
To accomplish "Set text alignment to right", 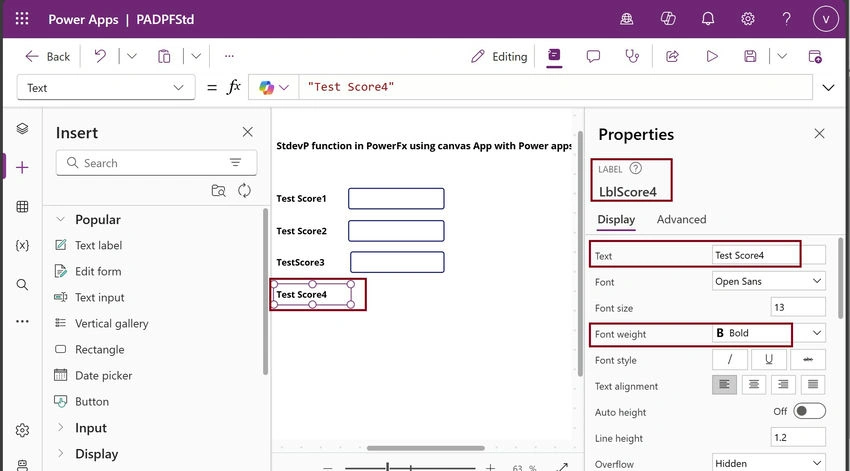I will 783,385.
